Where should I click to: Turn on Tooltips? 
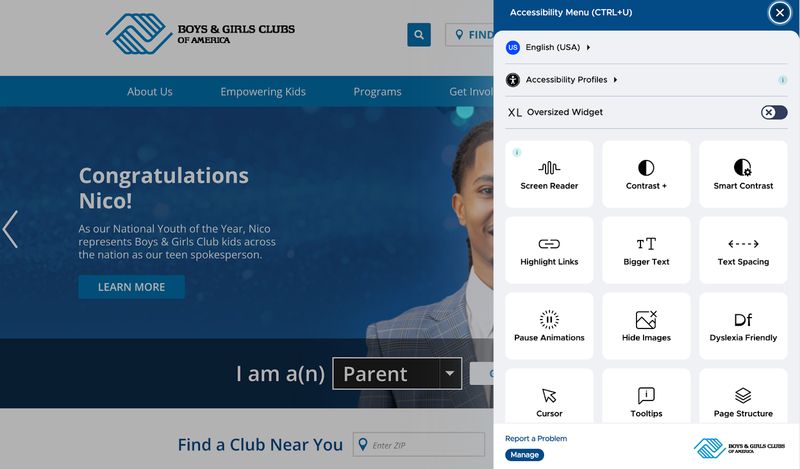point(646,397)
